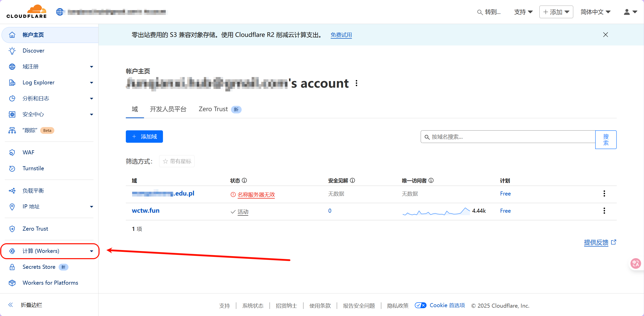Click the Discover lightbulb icon
The width and height of the screenshot is (644, 316).
pyautogui.click(x=12, y=51)
